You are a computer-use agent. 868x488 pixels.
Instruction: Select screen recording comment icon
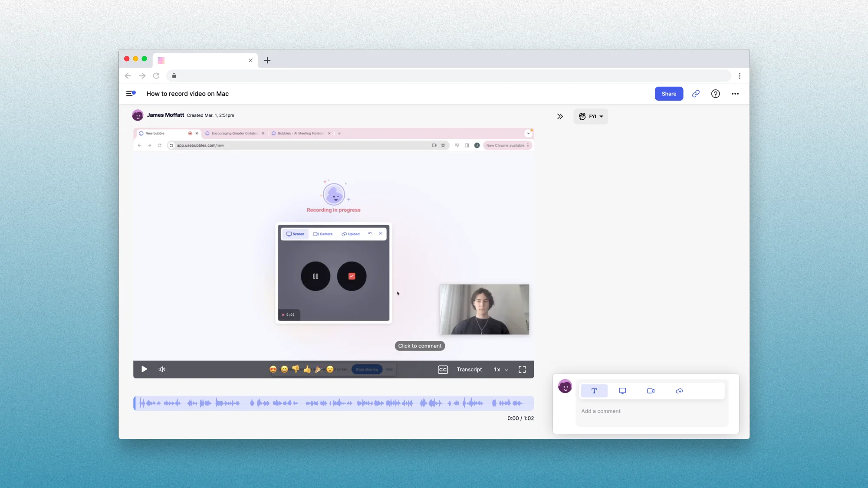pyautogui.click(x=622, y=391)
